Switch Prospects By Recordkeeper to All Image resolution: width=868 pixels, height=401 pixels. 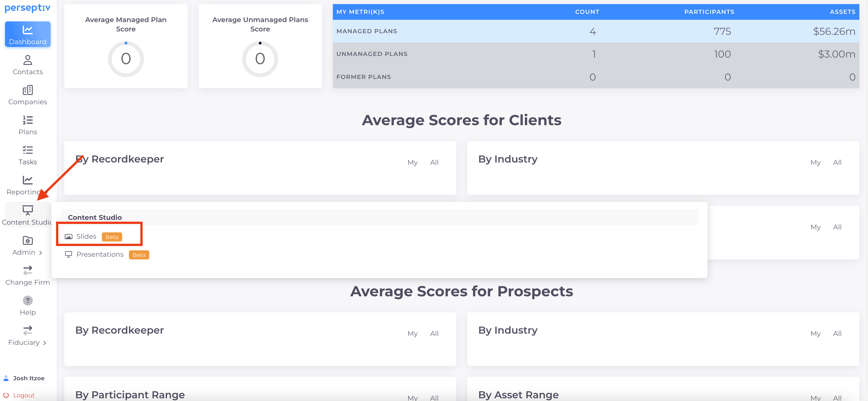pyautogui.click(x=434, y=334)
